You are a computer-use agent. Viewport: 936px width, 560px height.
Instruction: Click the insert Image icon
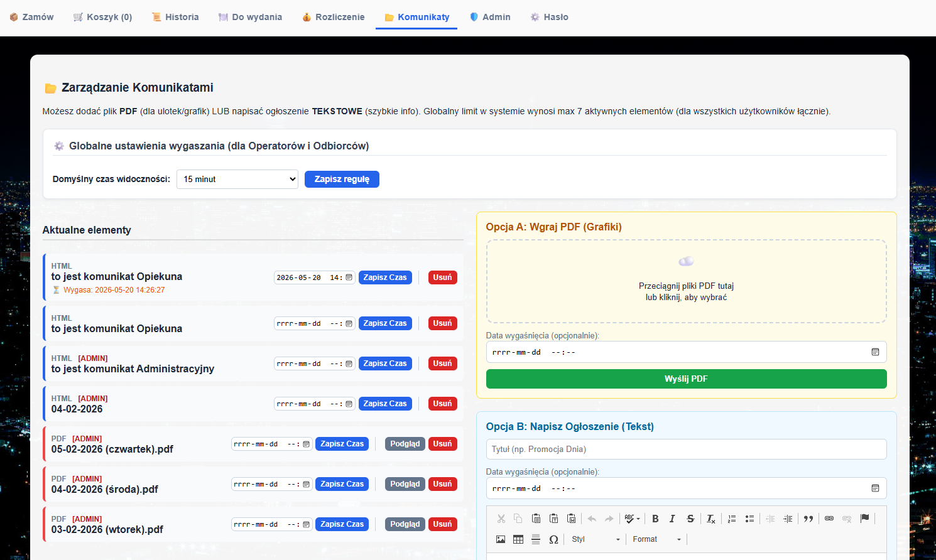click(501, 539)
